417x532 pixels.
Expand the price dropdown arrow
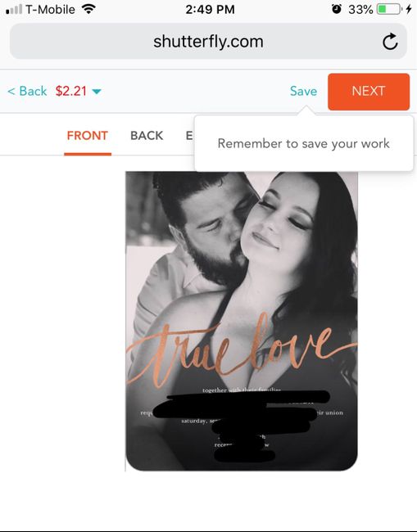[97, 92]
